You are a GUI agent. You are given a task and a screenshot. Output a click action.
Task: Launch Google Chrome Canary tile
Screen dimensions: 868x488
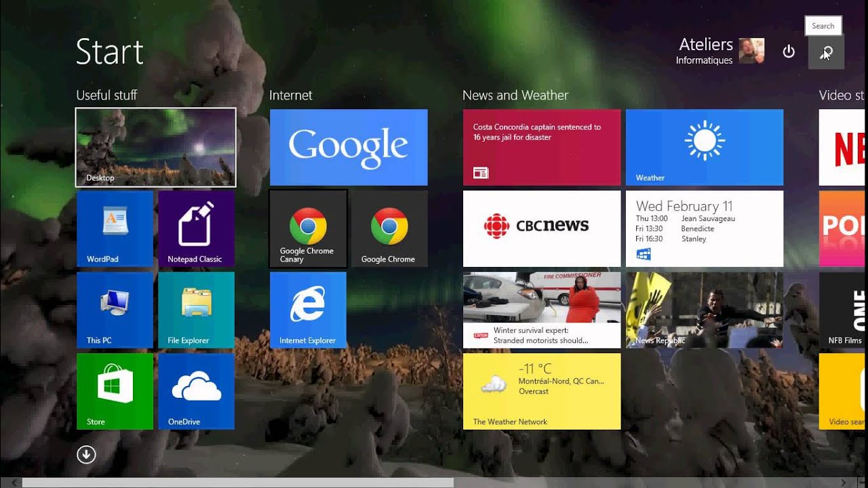click(308, 228)
